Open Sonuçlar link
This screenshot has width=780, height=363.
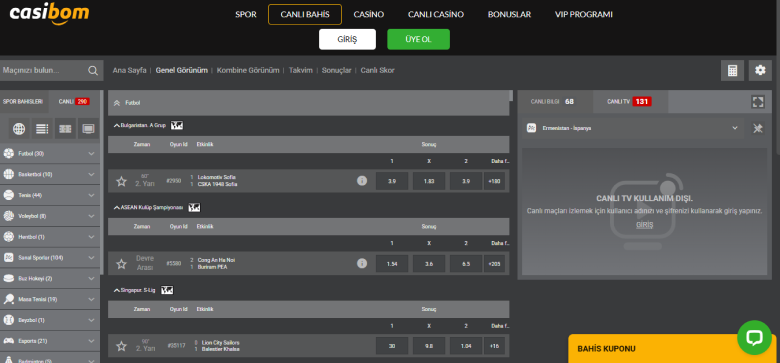(336, 71)
